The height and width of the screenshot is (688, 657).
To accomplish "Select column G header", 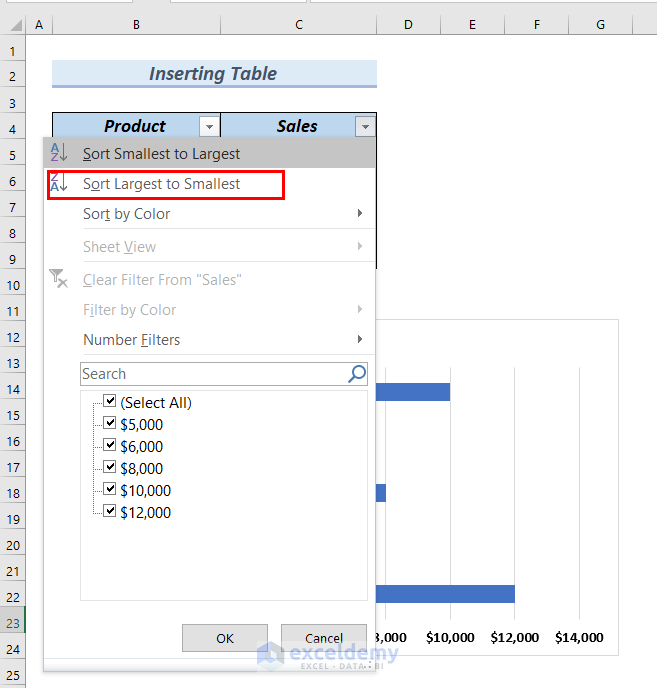I will [600, 25].
